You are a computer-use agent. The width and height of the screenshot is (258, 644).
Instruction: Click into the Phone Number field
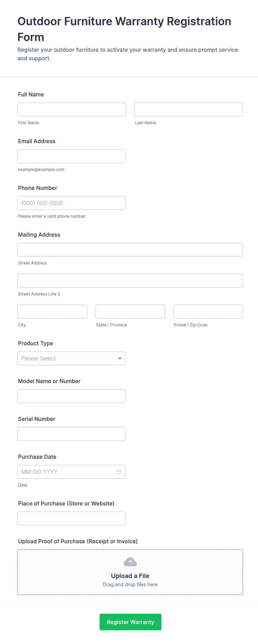(x=71, y=203)
